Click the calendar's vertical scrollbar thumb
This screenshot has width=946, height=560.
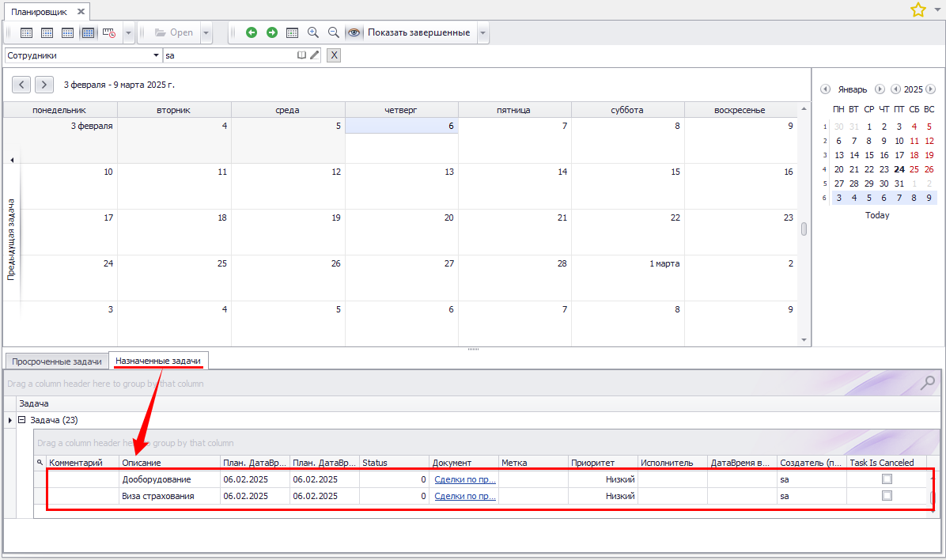click(x=804, y=229)
